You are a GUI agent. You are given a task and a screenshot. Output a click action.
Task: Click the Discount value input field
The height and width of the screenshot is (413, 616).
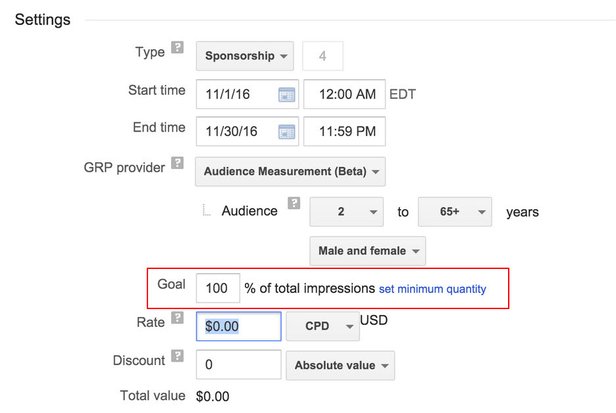(237, 365)
